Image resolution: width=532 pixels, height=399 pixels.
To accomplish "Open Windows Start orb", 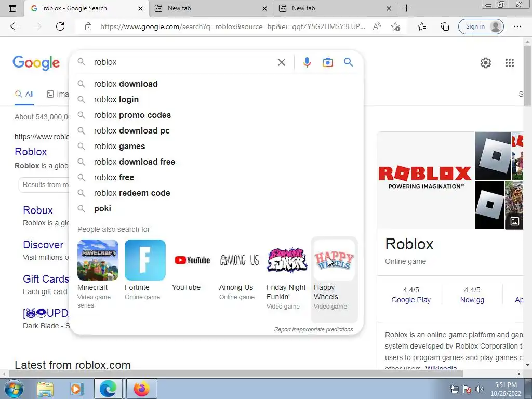I will point(14,389).
